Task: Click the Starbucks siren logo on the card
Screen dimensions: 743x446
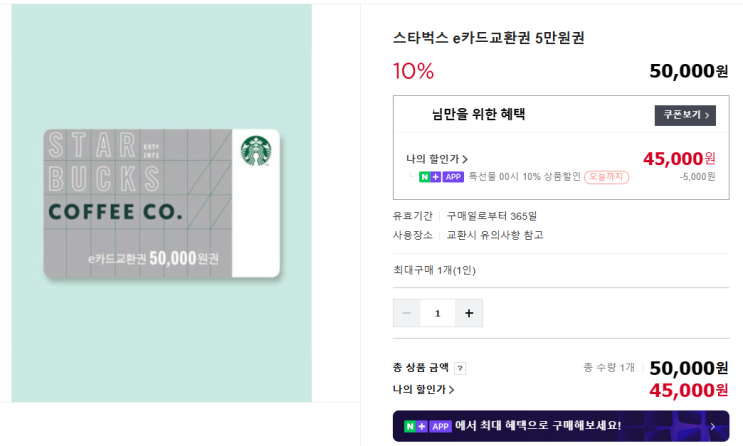Action: 255,152
